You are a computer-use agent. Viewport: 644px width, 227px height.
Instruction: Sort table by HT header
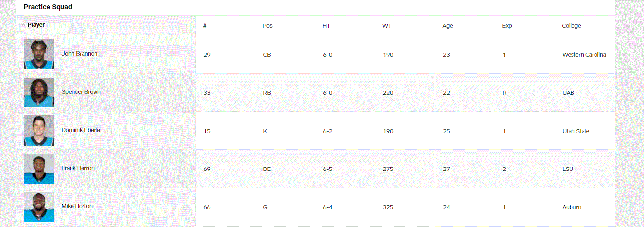point(326,26)
